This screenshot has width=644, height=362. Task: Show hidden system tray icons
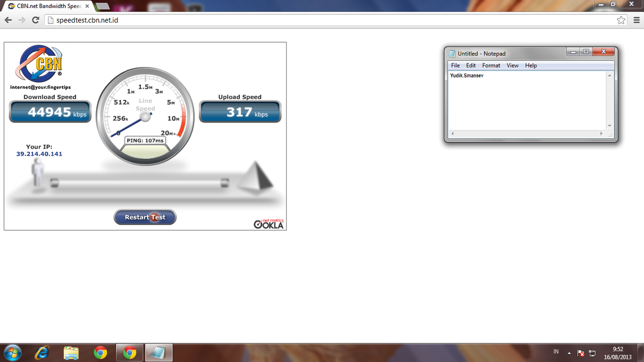point(569,353)
